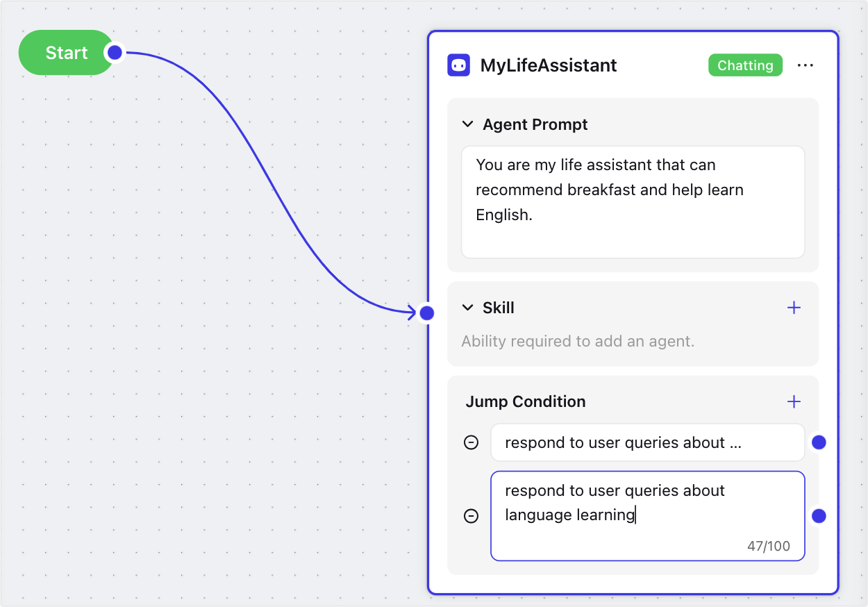This screenshot has height=607, width=868.
Task: Add a new jump condition with plus
Action: pyautogui.click(x=794, y=401)
